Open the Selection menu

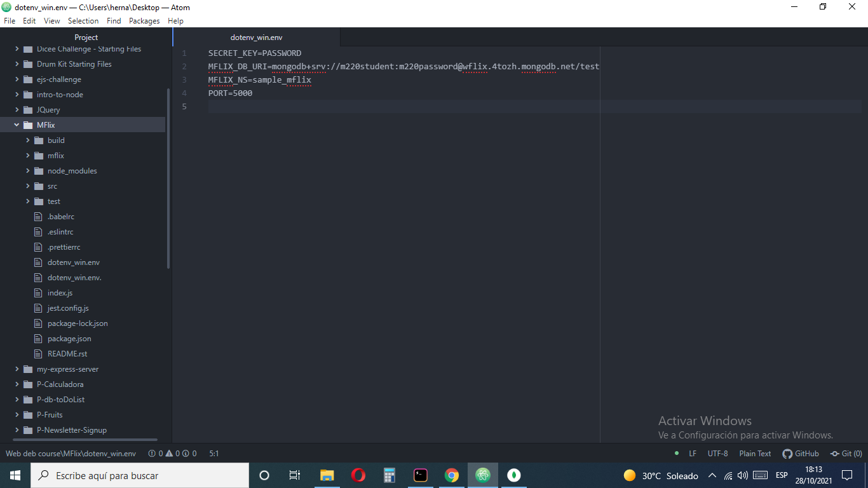pos(83,21)
